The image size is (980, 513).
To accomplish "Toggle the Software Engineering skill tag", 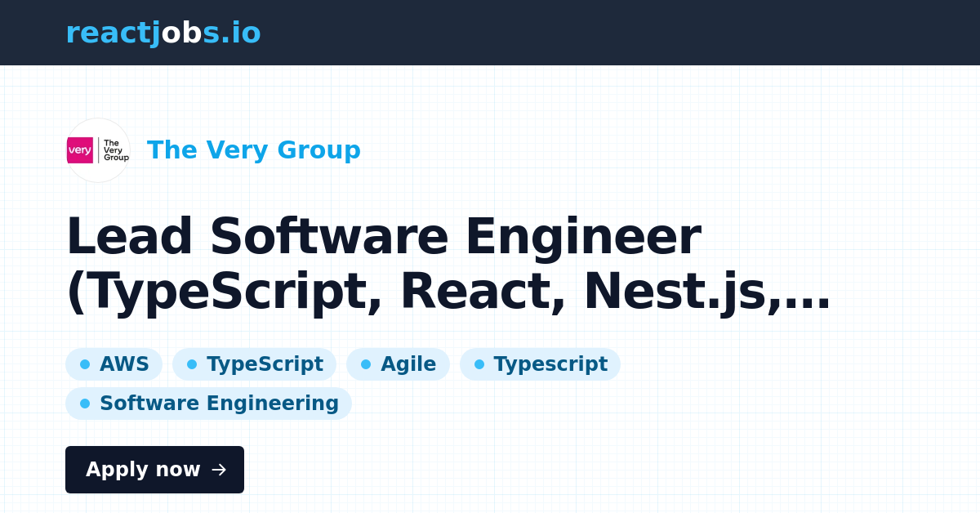I will (x=208, y=403).
